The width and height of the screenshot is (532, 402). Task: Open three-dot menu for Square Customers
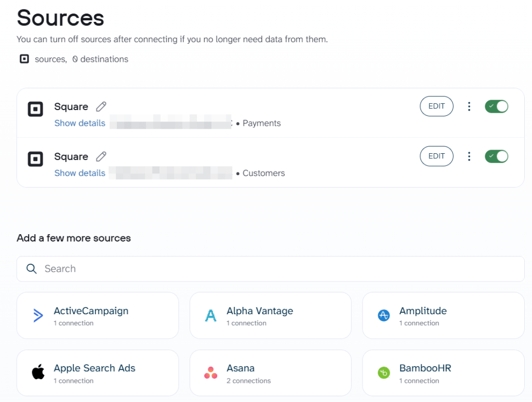tap(469, 156)
